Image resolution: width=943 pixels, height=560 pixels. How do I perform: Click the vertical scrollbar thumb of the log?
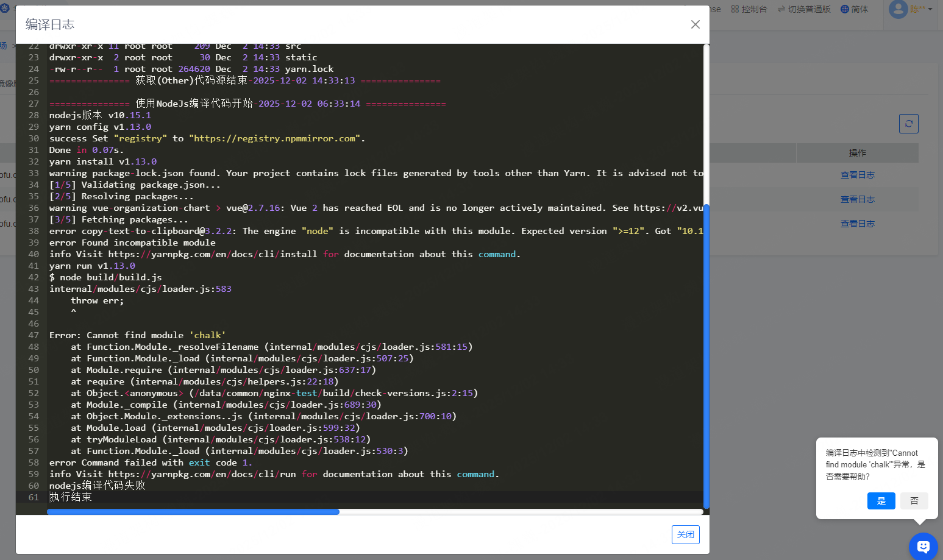point(706,356)
